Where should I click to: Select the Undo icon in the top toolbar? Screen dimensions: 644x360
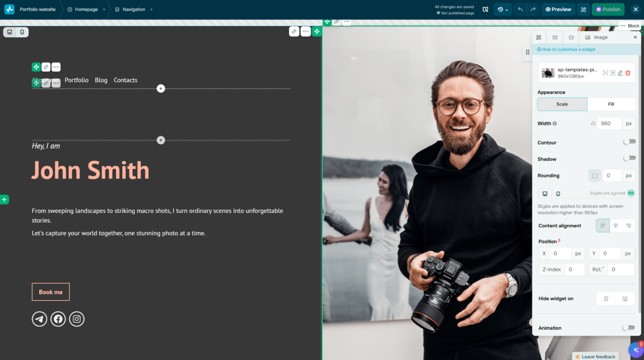pos(520,9)
